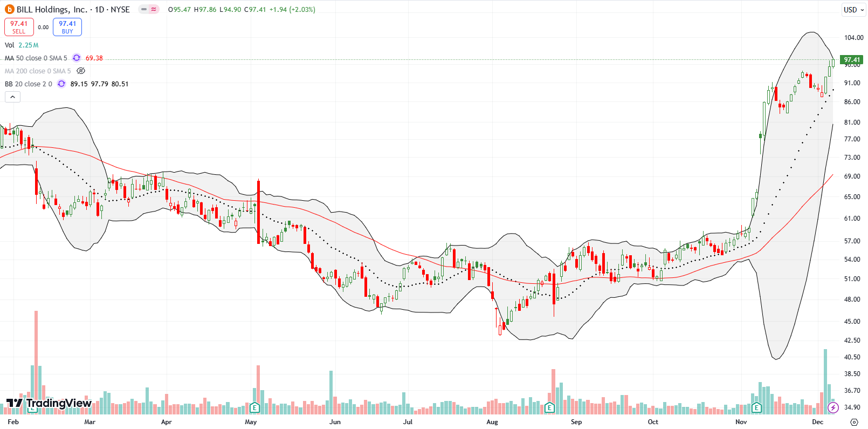This screenshot has width=868, height=429.
Task: Click the 81.00 label on the price scale
Action: [852, 122]
